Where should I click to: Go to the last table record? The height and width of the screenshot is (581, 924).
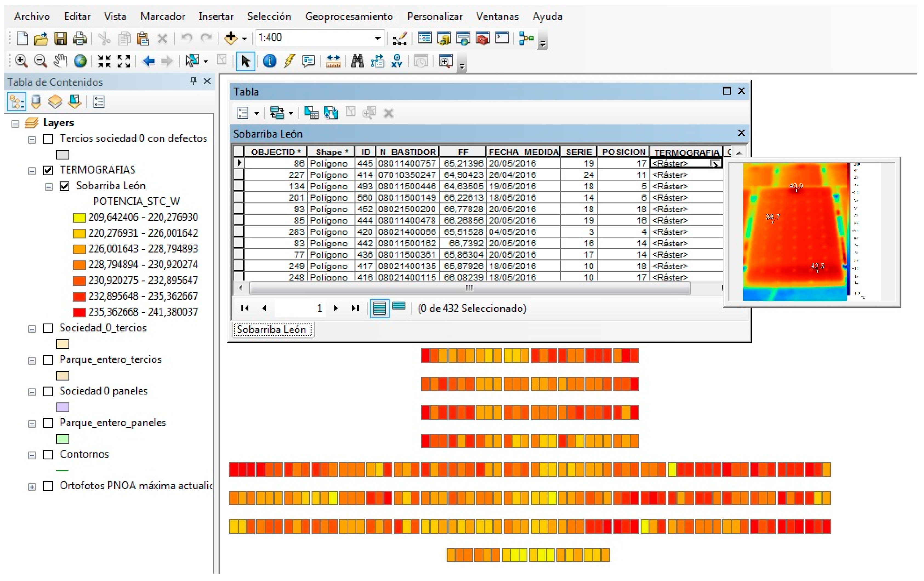(355, 308)
